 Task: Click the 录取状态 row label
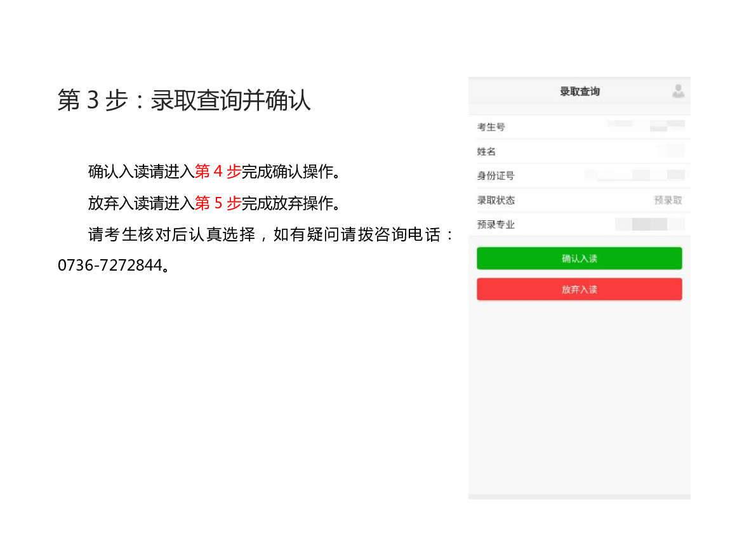point(496,200)
